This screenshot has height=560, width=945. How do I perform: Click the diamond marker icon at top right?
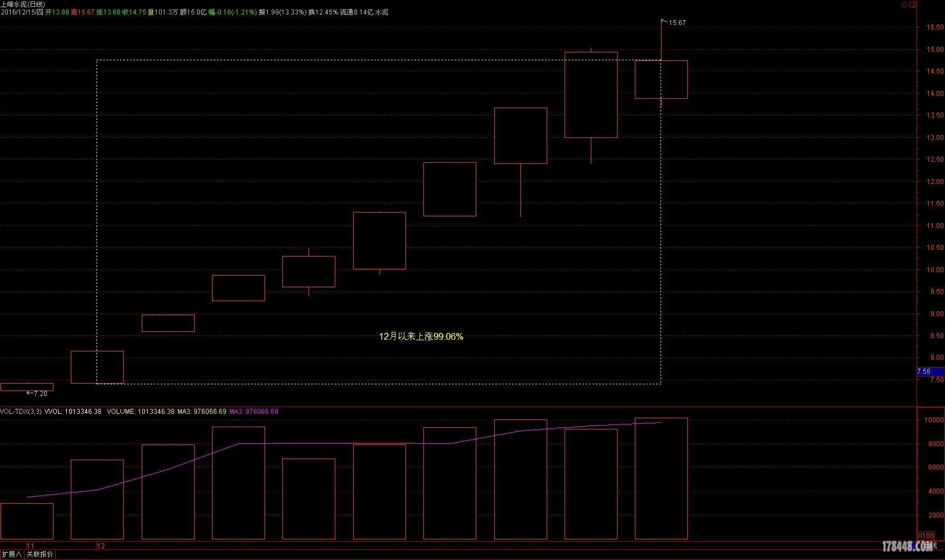[904, 4]
